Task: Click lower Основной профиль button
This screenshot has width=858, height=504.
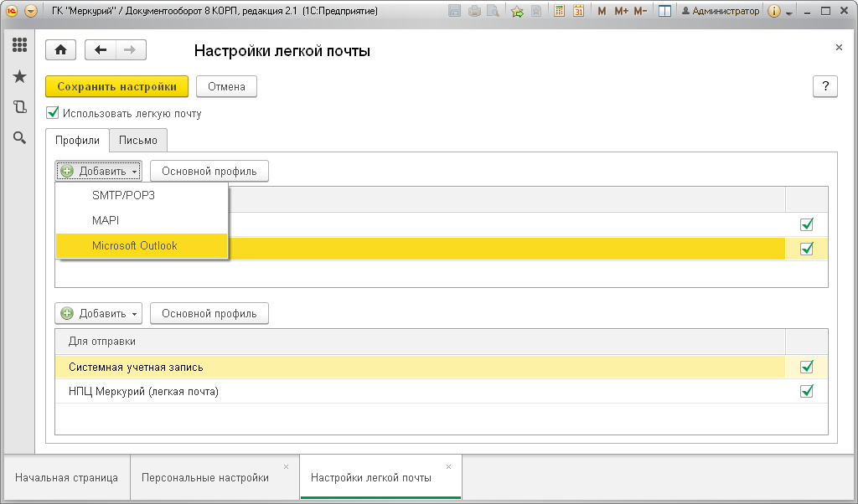Action: click(x=209, y=313)
